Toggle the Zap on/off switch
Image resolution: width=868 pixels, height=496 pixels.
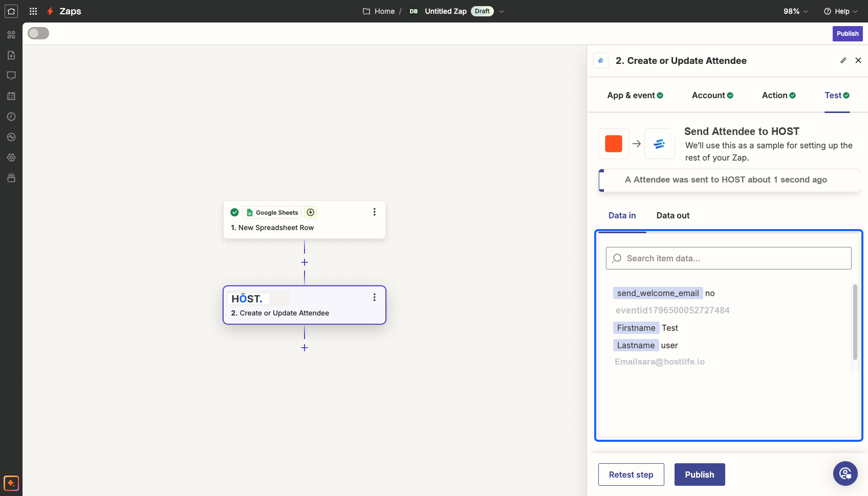(x=38, y=33)
